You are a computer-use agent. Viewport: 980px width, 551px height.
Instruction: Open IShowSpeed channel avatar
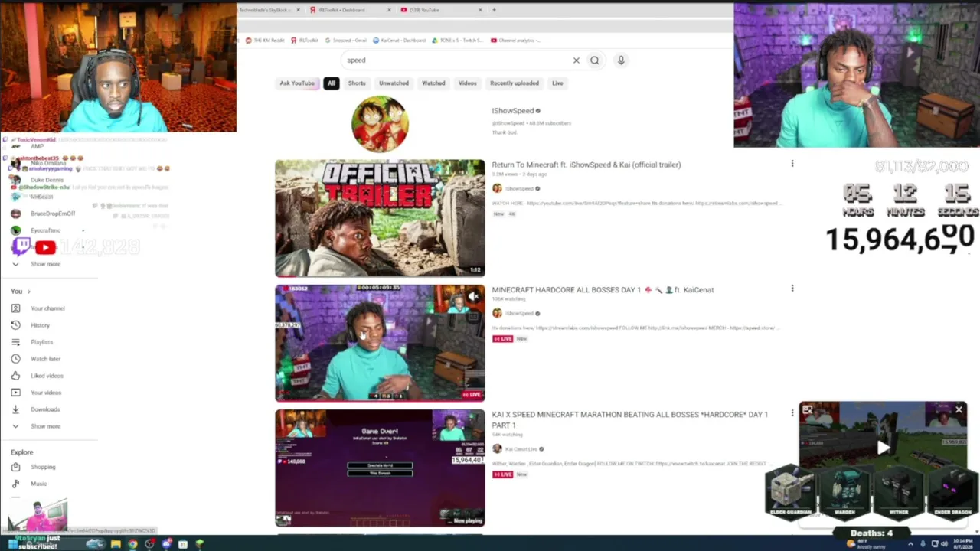tap(380, 124)
